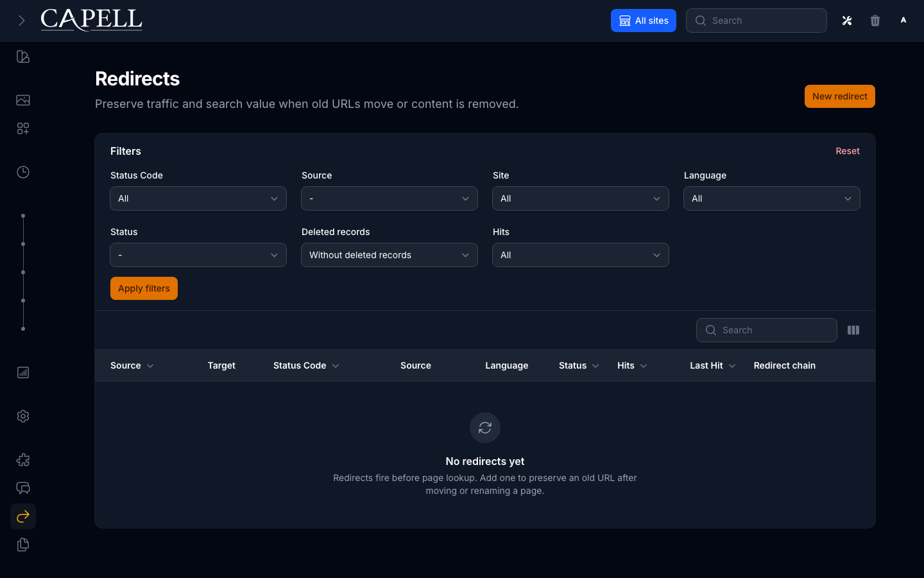
Task: Open the blocks grid-plus icon in the sidebar
Action: [23, 128]
